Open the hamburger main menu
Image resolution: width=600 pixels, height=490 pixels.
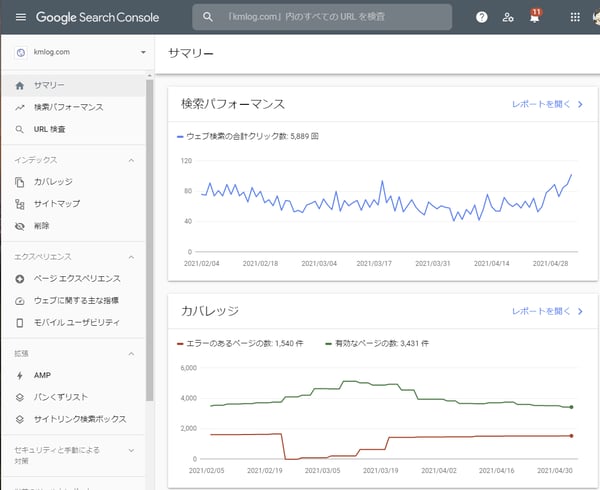pyautogui.click(x=21, y=17)
